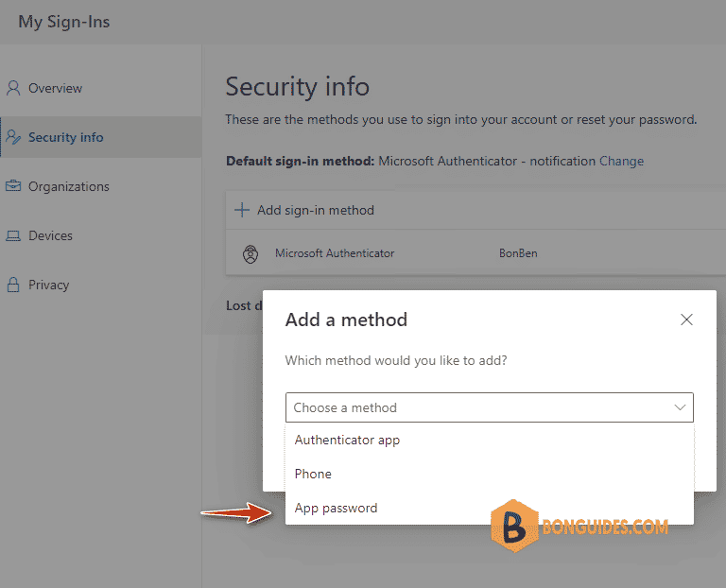Image resolution: width=726 pixels, height=588 pixels.
Task: Click the Organizations briefcase icon
Action: [x=13, y=186]
